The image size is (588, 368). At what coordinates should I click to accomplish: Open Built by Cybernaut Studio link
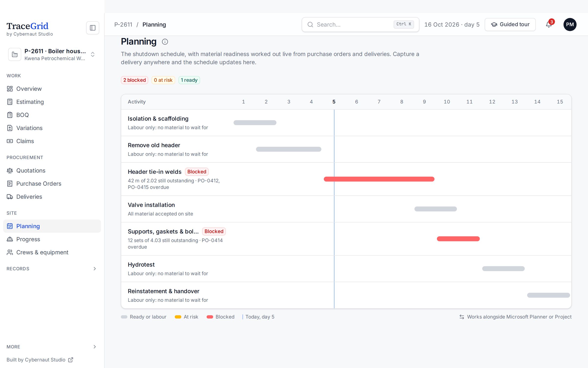pos(40,360)
